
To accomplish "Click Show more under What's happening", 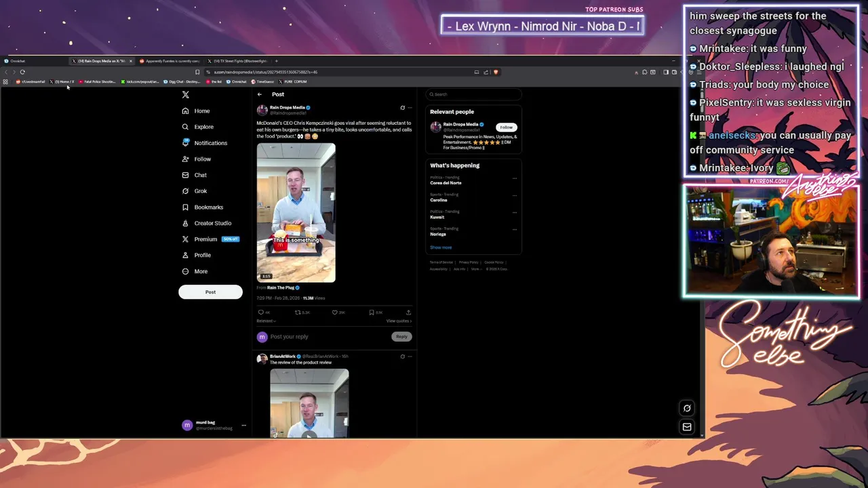I will 441,247.
